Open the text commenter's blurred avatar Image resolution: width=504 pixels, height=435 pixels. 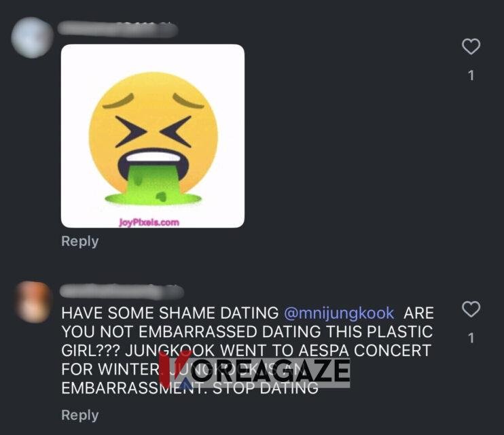pos(33,302)
